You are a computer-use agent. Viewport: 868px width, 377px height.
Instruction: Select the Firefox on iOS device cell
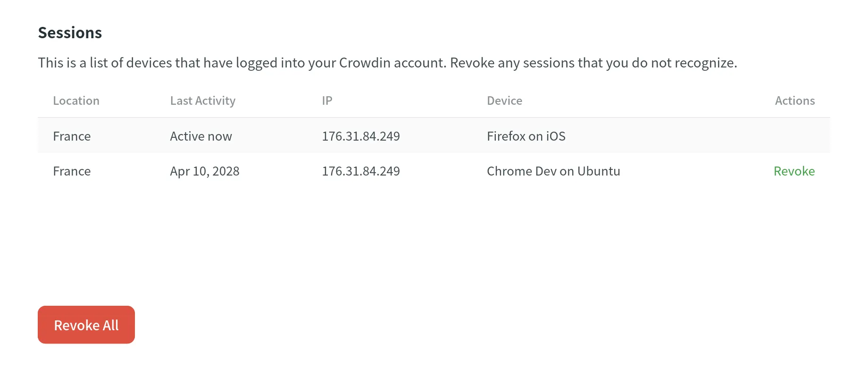pos(526,136)
